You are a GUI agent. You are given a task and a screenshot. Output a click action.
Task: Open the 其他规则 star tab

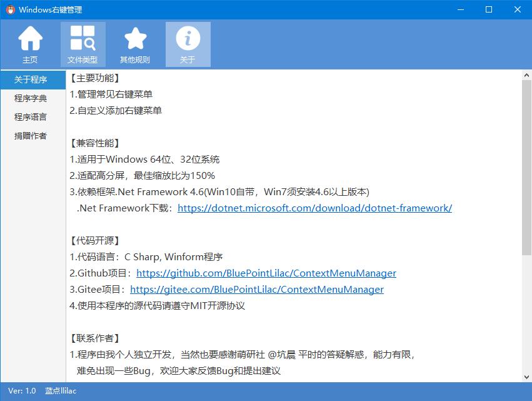(x=136, y=44)
